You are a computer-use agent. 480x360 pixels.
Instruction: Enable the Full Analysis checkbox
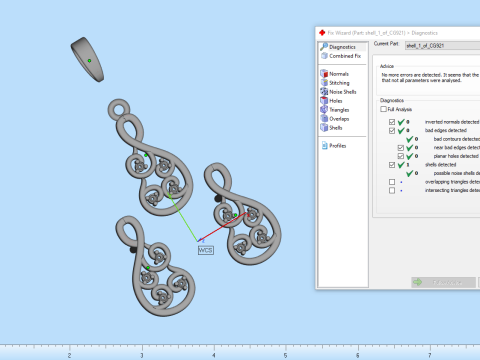(383, 109)
